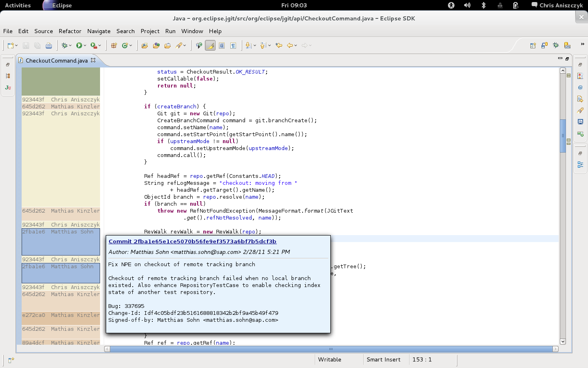Open the Source menu
The width and height of the screenshot is (588, 368).
[x=44, y=31]
